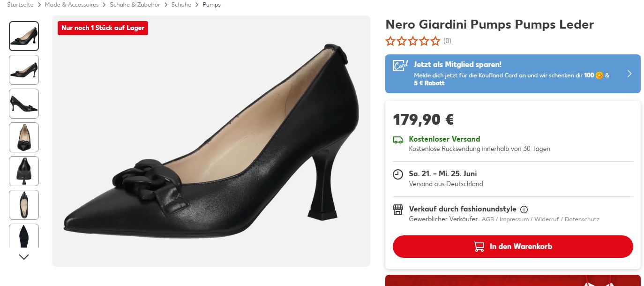Click the fifth rating star
The width and height of the screenshot is (644, 286).
(x=435, y=41)
